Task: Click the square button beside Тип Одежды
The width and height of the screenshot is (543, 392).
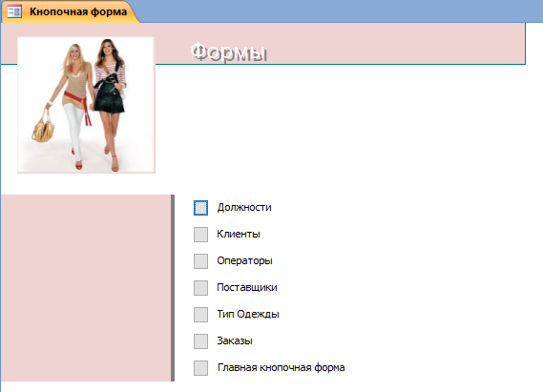Action: [200, 315]
